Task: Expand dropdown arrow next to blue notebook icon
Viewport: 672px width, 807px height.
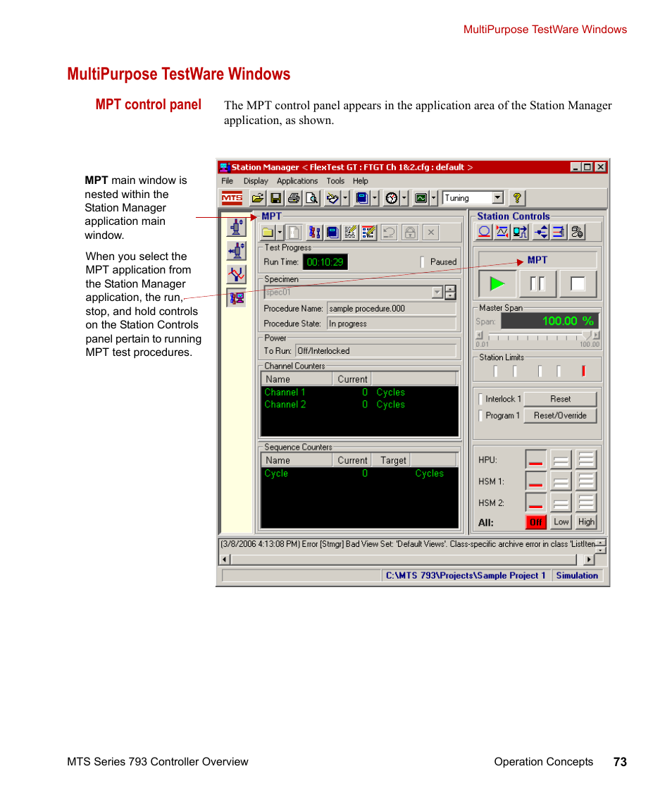Action: (x=375, y=198)
